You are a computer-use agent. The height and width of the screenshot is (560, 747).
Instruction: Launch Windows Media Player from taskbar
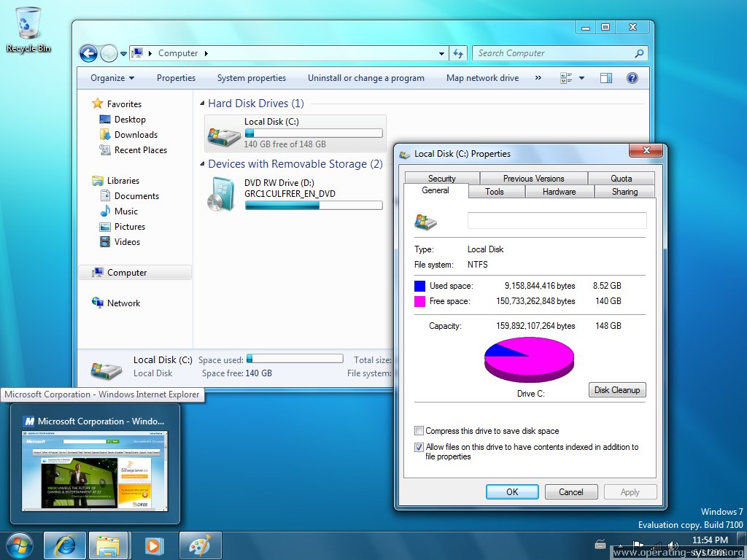coord(153,545)
